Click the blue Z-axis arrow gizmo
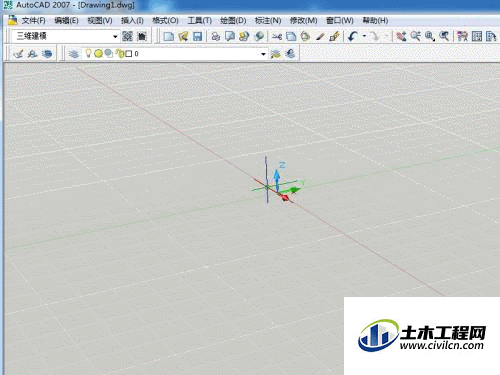Screen dimensions: 500x375 [277, 179]
